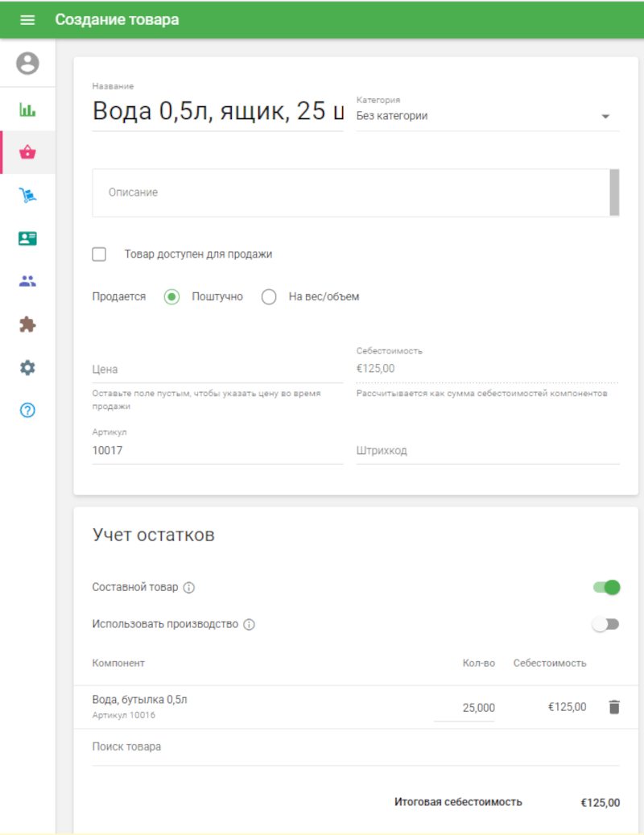Screen dimensions: 644x835
Task: Enable the Использовать производство toggle
Action: (x=606, y=624)
